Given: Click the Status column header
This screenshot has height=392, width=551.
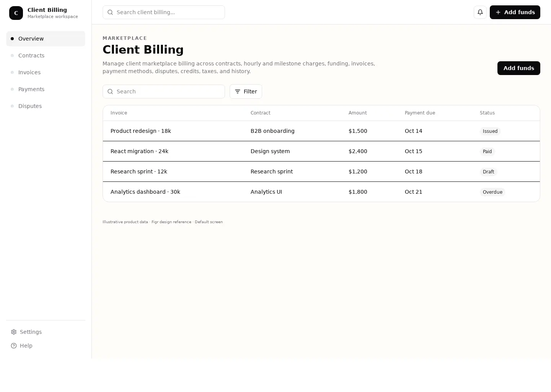Looking at the screenshot, I should coord(487,113).
